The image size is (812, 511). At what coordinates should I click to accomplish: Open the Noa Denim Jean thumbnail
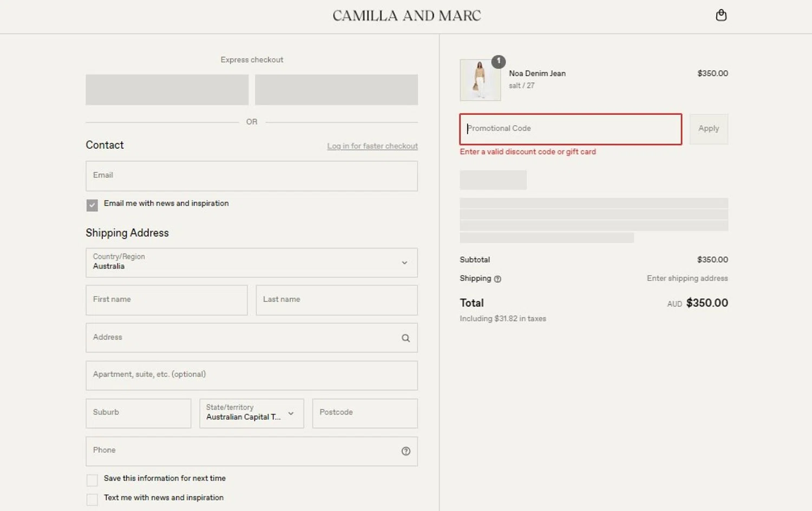pos(480,80)
